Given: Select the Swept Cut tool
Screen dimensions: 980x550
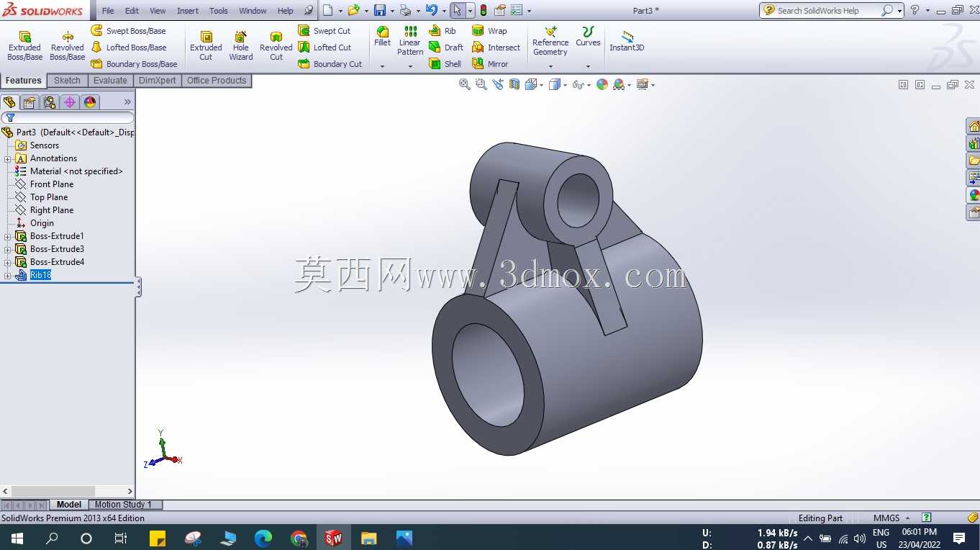Looking at the screenshot, I should (x=325, y=31).
